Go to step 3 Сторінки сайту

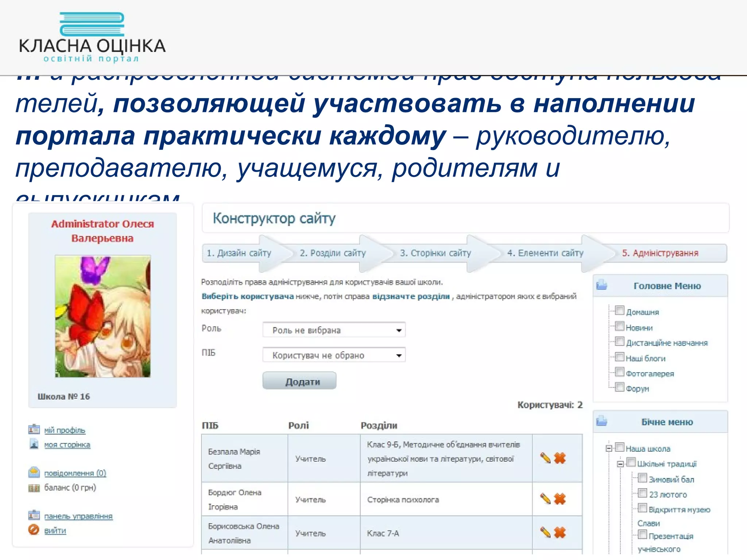[436, 253]
